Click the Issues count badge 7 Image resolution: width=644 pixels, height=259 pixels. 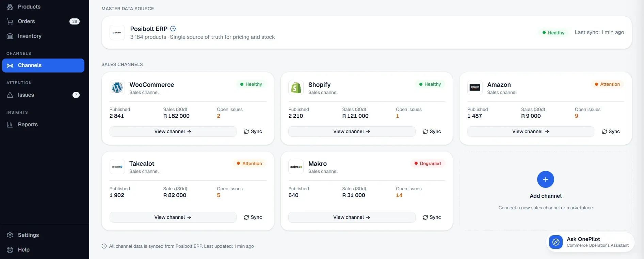[x=76, y=95]
